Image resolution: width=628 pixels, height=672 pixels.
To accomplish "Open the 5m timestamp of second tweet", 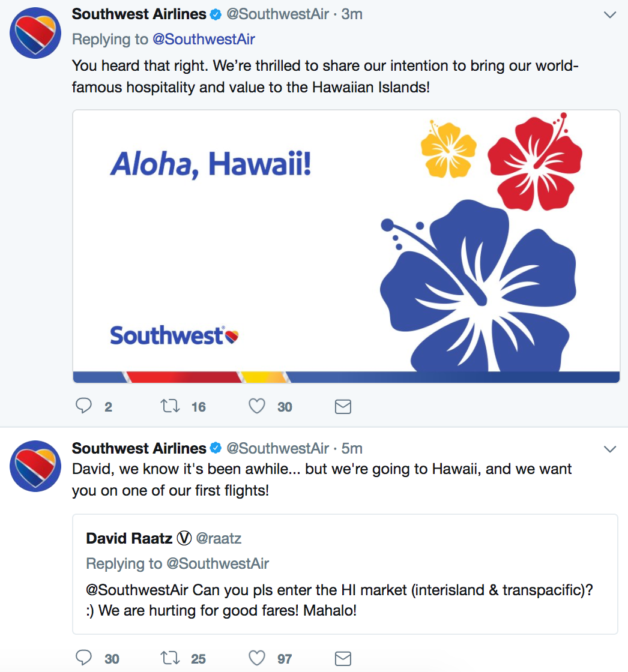I will point(352,448).
